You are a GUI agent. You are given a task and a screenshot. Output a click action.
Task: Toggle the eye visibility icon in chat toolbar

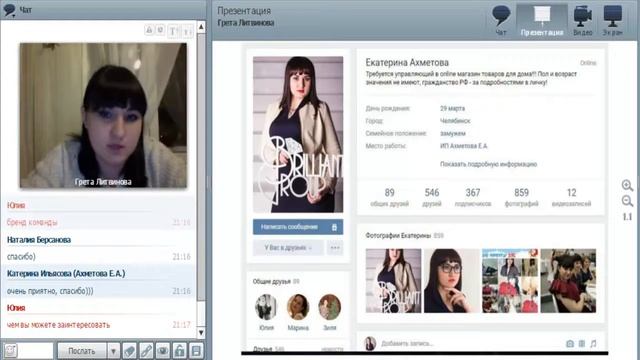(163, 351)
